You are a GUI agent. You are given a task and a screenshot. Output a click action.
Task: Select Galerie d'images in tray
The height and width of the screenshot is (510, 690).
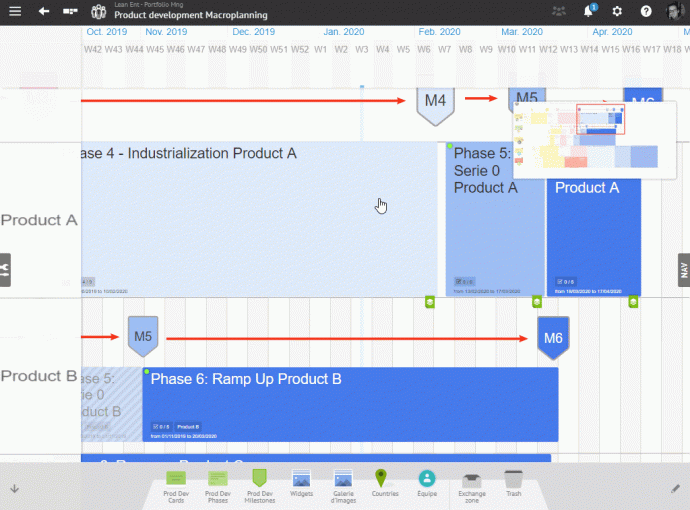click(x=343, y=486)
